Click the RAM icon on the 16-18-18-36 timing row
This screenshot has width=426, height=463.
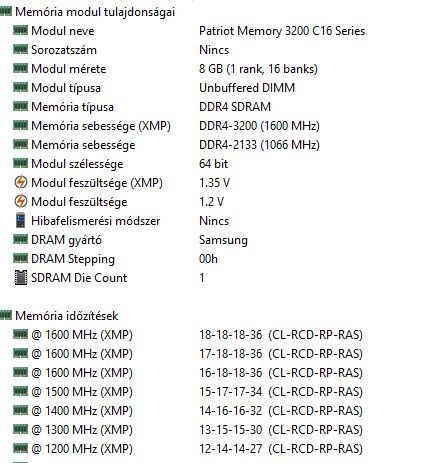point(20,372)
